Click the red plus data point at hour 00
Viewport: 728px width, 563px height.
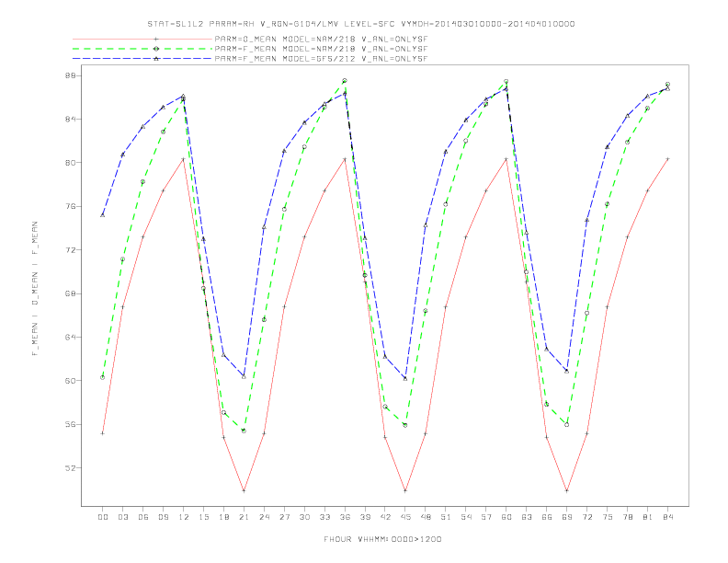point(103,433)
